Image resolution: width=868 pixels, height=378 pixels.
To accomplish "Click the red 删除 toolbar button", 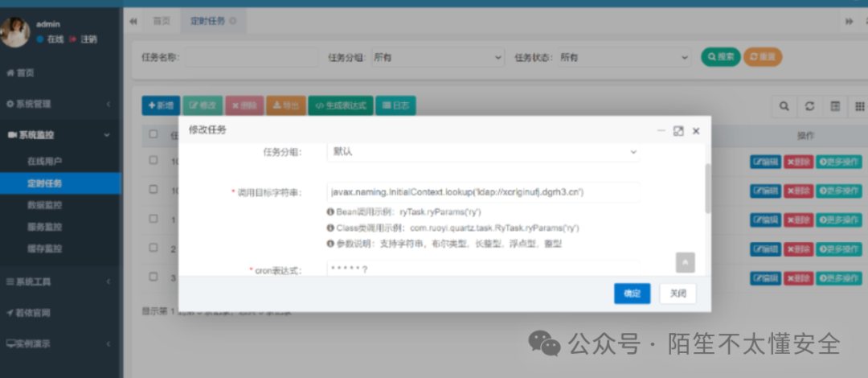I will (244, 106).
